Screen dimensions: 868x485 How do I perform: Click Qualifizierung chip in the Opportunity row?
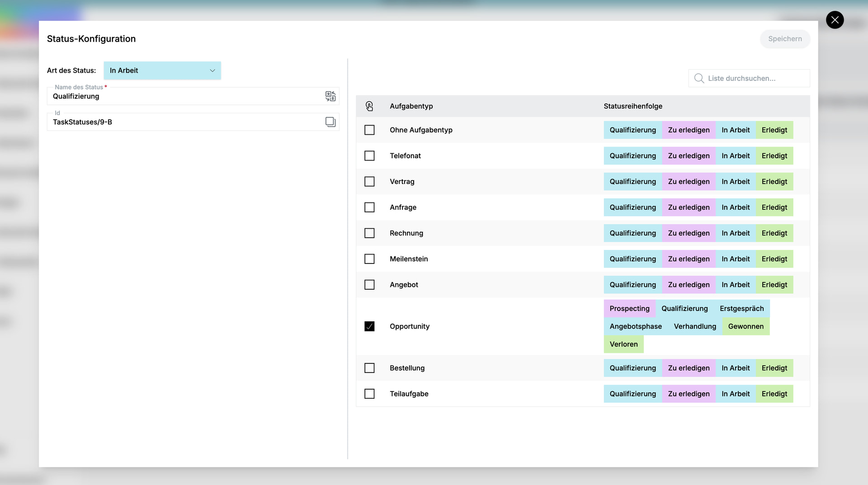pos(684,309)
